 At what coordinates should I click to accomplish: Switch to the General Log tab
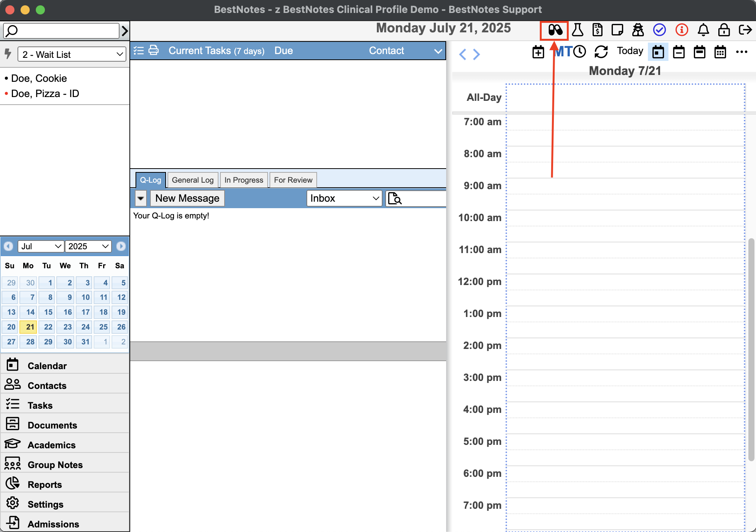pyautogui.click(x=193, y=180)
